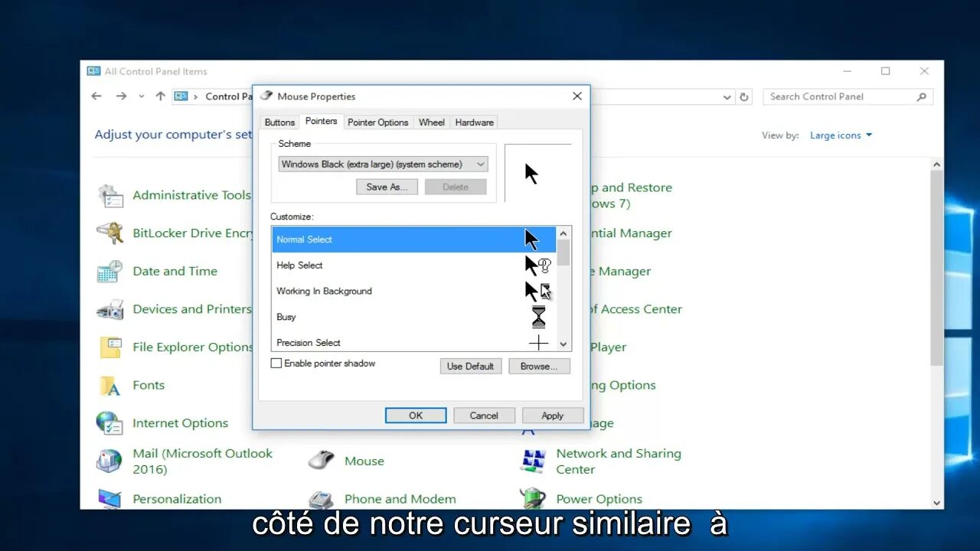Open the Devices and Printers icon
This screenshot has width=980, height=551.
(x=110, y=309)
